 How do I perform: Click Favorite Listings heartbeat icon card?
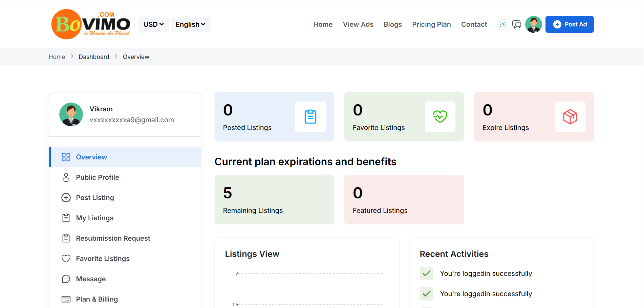click(x=440, y=117)
